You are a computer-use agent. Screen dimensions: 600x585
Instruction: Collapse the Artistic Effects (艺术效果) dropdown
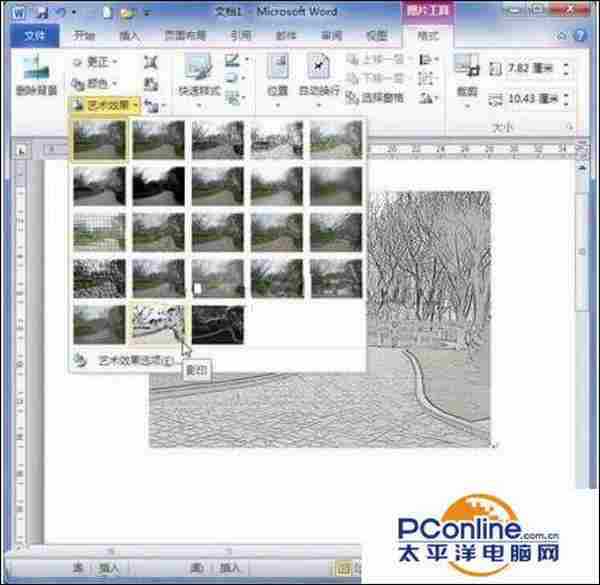point(104,105)
